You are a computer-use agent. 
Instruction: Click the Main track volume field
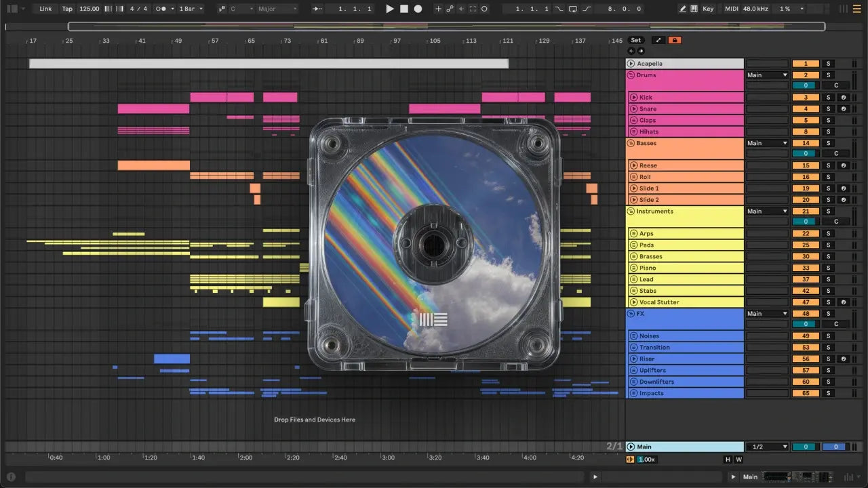point(806,447)
